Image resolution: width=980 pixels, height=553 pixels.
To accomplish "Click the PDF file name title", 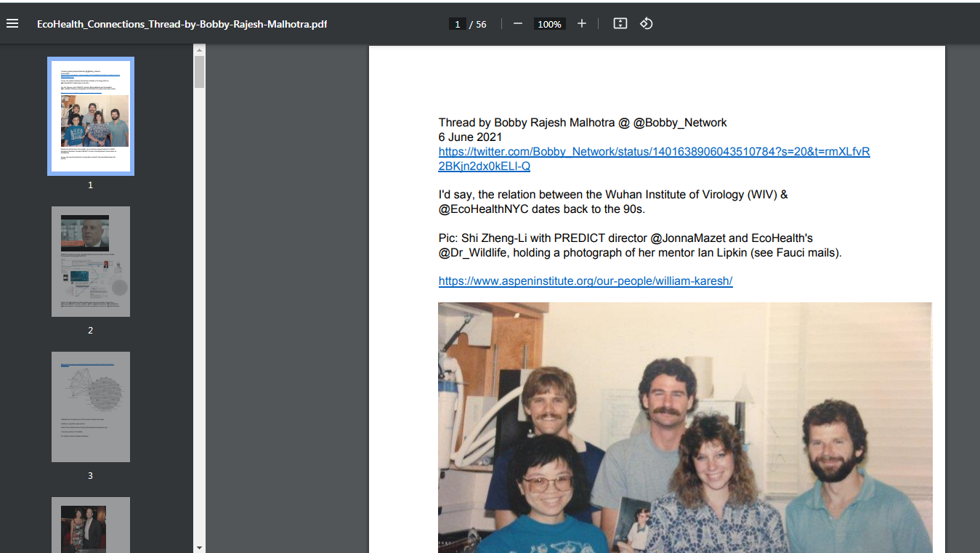I will [182, 24].
